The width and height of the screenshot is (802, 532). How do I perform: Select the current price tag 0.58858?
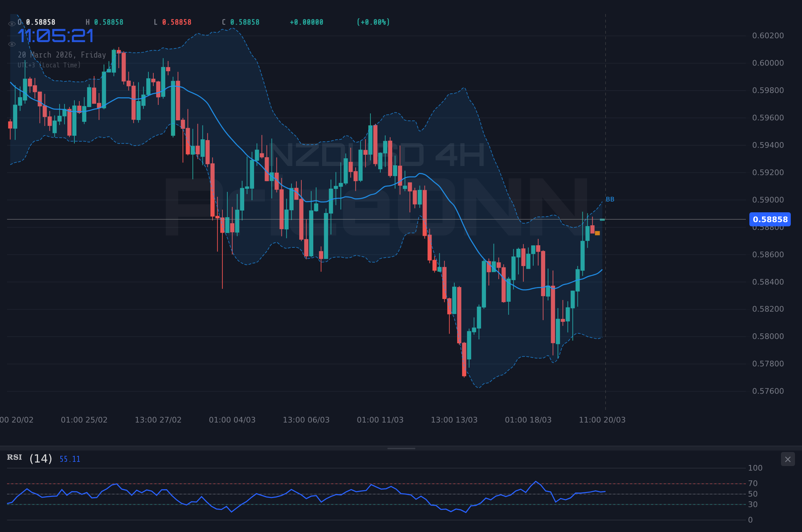(x=770, y=219)
